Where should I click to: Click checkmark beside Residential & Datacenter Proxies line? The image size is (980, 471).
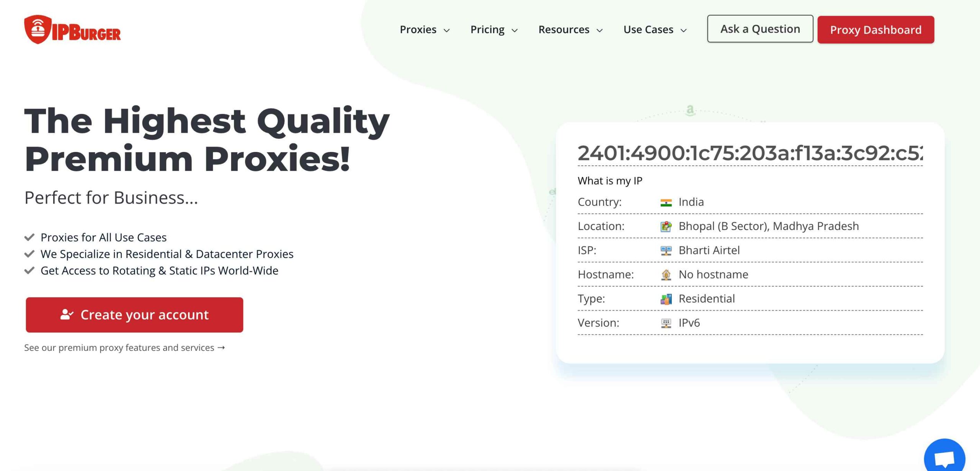tap(29, 254)
